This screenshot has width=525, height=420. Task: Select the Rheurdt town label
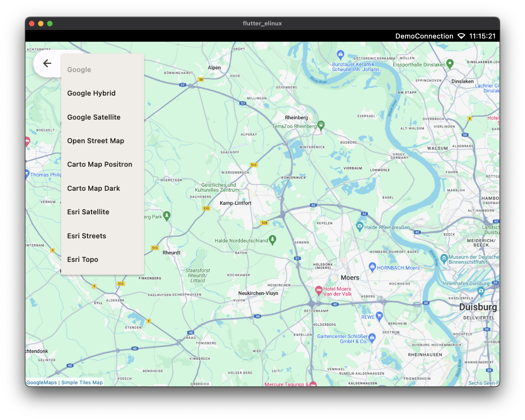tap(171, 252)
